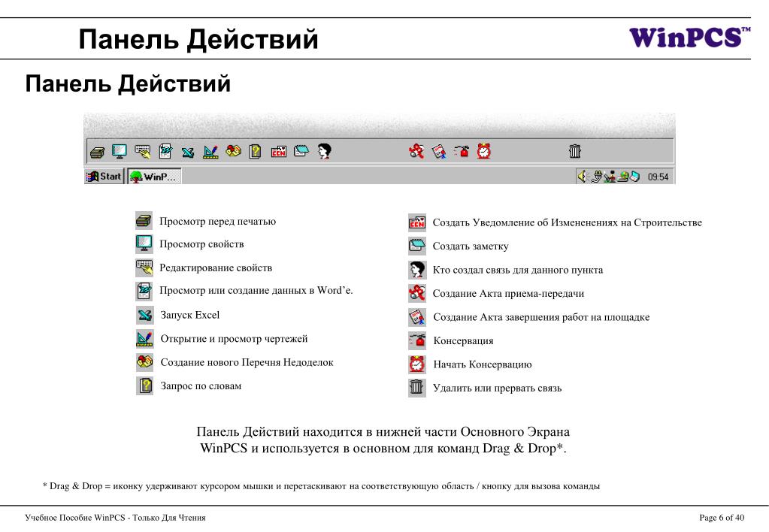Click the monitor View Properties icon in the toolbar
The image size is (769, 532).
[x=120, y=151]
